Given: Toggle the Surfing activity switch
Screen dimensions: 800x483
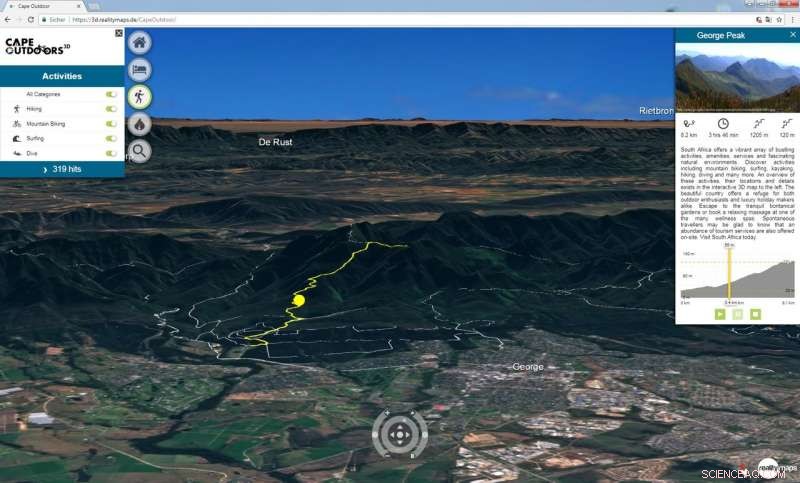Looking at the screenshot, I should [x=111, y=139].
